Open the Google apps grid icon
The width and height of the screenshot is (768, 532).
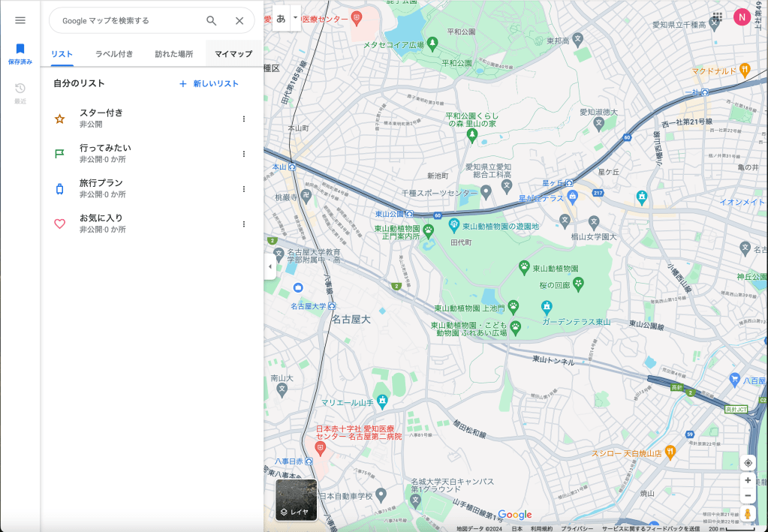coord(718,17)
